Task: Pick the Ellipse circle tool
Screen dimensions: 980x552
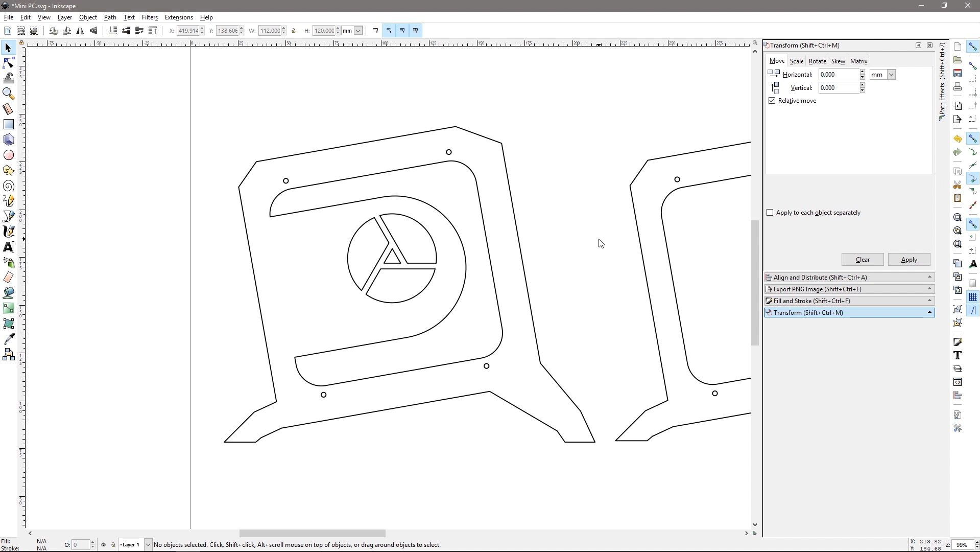Action: (x=8, y=155)
